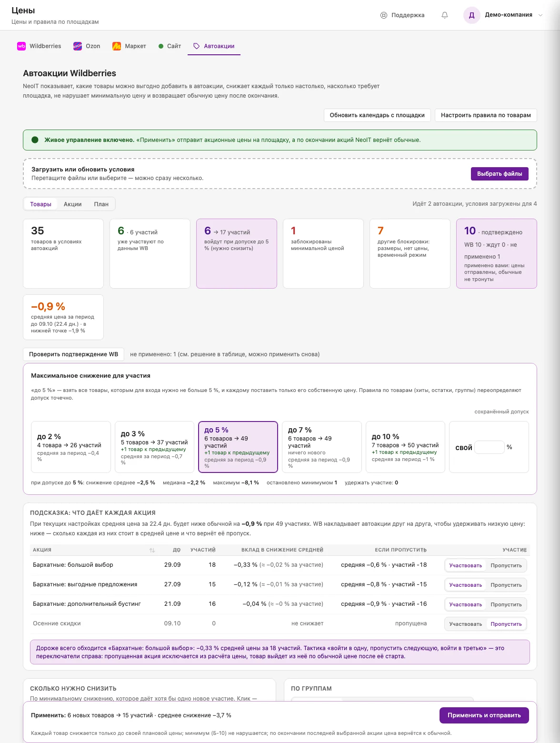Switch Бархатные: выгодные предложения to Пропустить

pyautogui.click(x=506, y=585)
